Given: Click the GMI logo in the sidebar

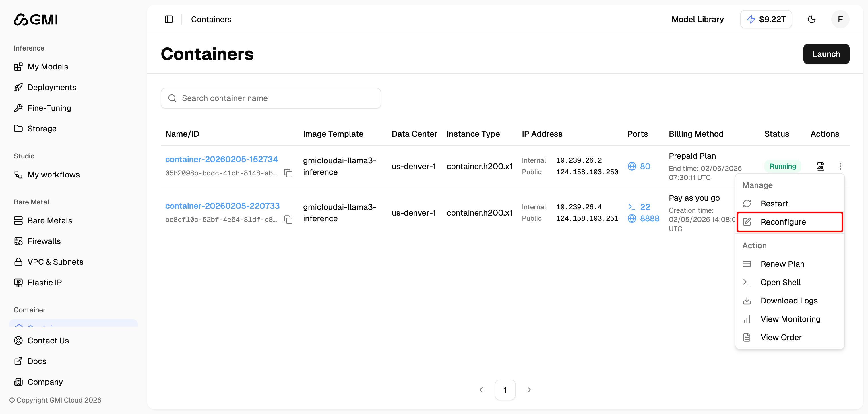Looking at the screenshot, I should pos(35,19).
